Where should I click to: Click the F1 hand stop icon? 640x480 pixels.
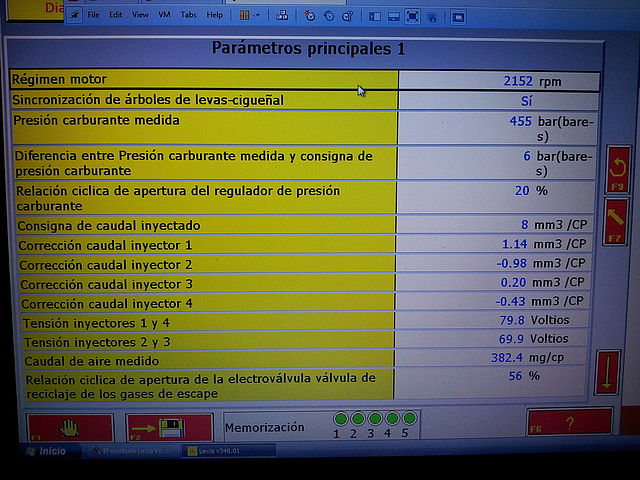pyautogui.click(x=68, y=429)
